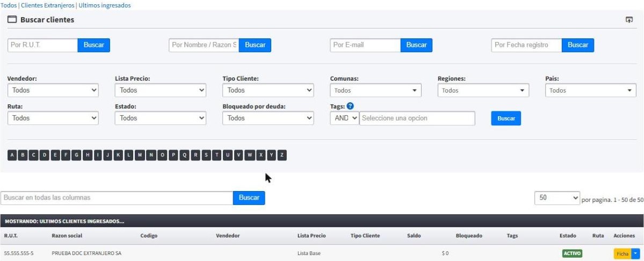Filter clients by letter W
The height and width of the screenshot is (261, 644).
[x=250, y=155]
